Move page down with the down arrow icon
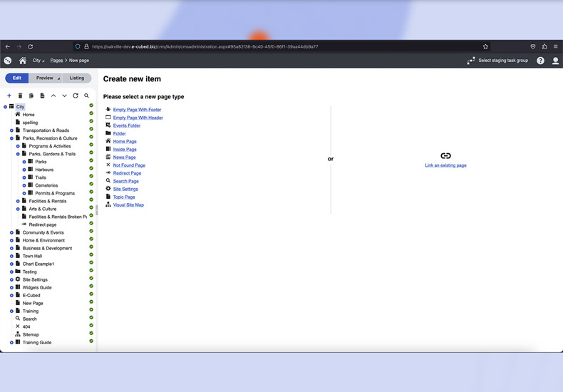The height and width of the screenshot is (392, 563). (64, 96)
